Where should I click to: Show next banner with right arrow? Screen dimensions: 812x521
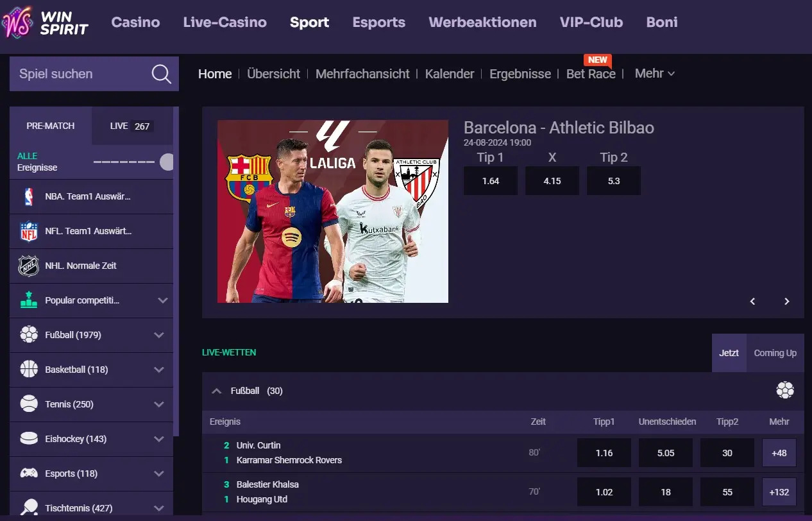coord(787,301)
